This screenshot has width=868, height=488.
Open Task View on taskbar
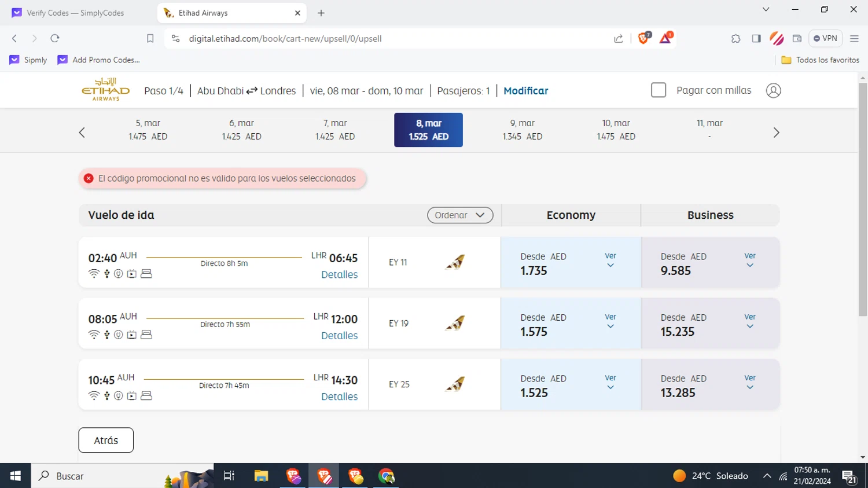tap(229, 476)
